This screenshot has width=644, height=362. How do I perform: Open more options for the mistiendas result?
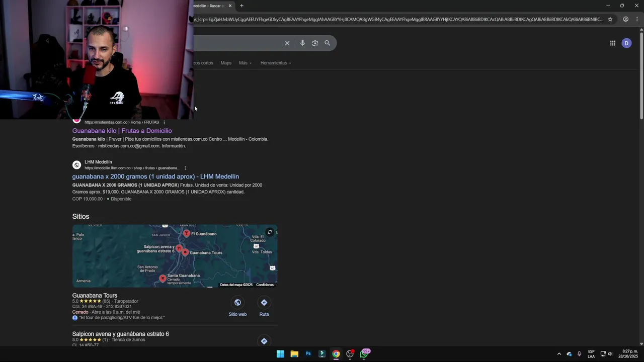coord(164,122)
